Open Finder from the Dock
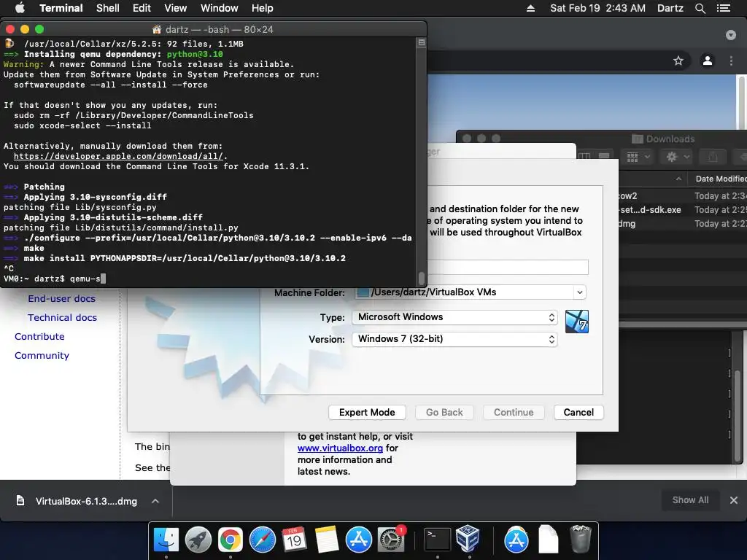The height and width of the screenshot is (560, 747). [166, 540]
